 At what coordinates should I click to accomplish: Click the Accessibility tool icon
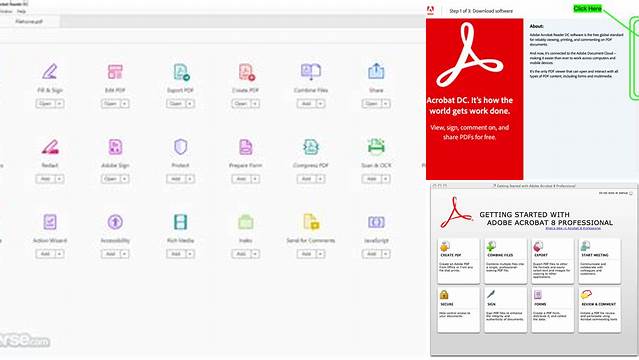pyautogui.click(x=115, y=222)
